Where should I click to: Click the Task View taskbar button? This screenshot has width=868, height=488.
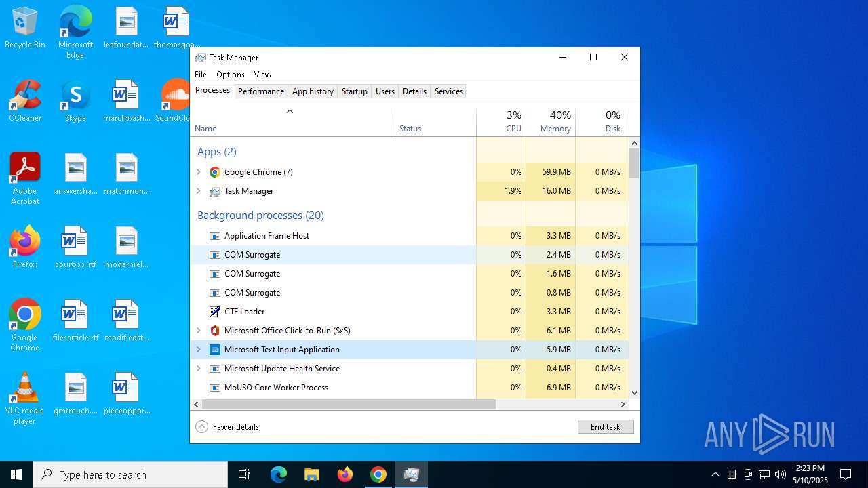coord(244,474)
